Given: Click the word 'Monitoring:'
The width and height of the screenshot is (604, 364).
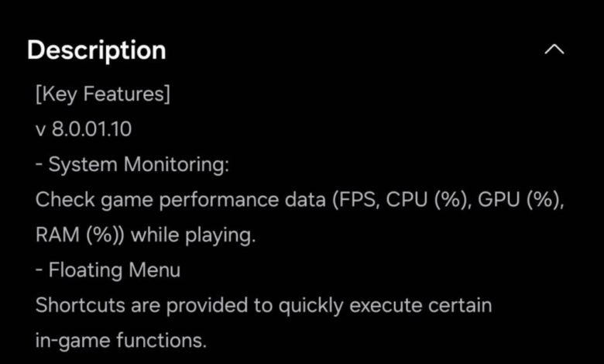Looking at the screenshot, I should pos(177,165).
